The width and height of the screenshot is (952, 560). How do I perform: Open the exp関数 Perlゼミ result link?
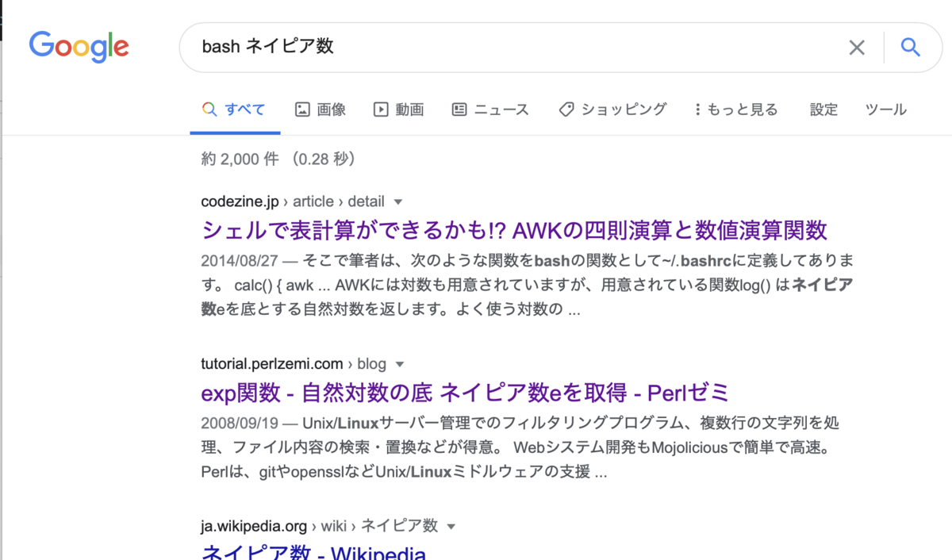coord(465,393)
